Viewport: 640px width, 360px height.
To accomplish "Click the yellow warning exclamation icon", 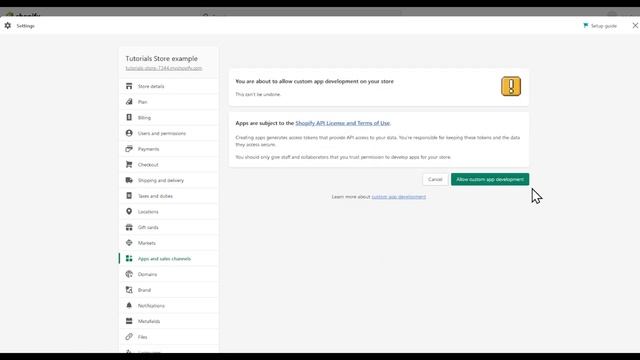I will 511,86.
